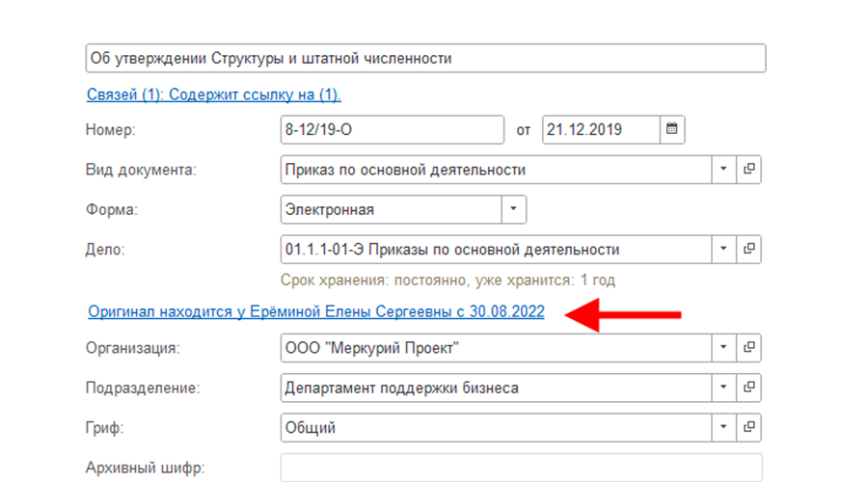Focus the Архивный шифр field
The width and height of the screenshot is (868, 482).
pyautogui.click(x=522, y=468)
